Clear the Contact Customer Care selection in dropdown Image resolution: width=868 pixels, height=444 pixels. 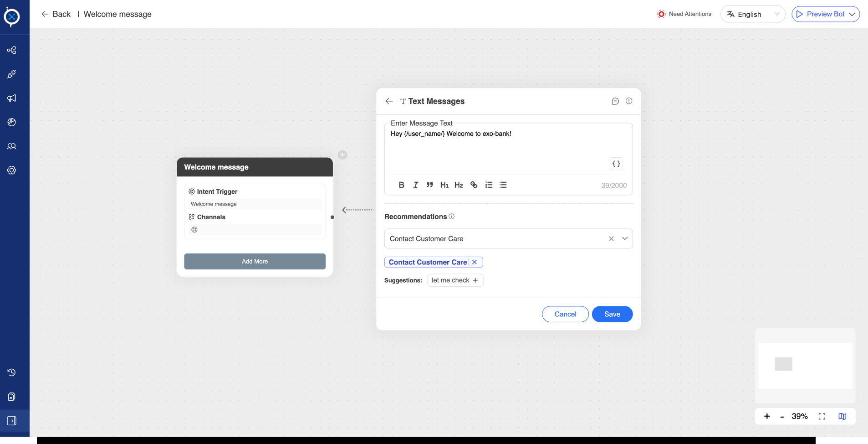click(611, 238)
